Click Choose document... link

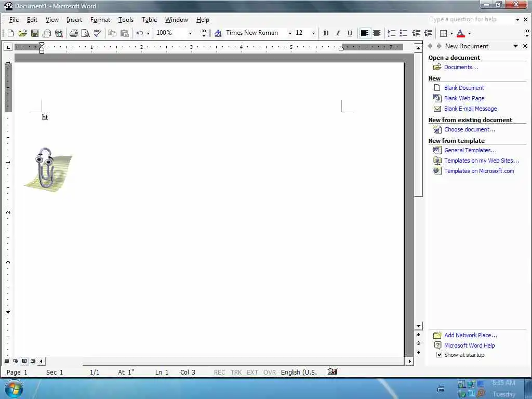click(469, 129)
